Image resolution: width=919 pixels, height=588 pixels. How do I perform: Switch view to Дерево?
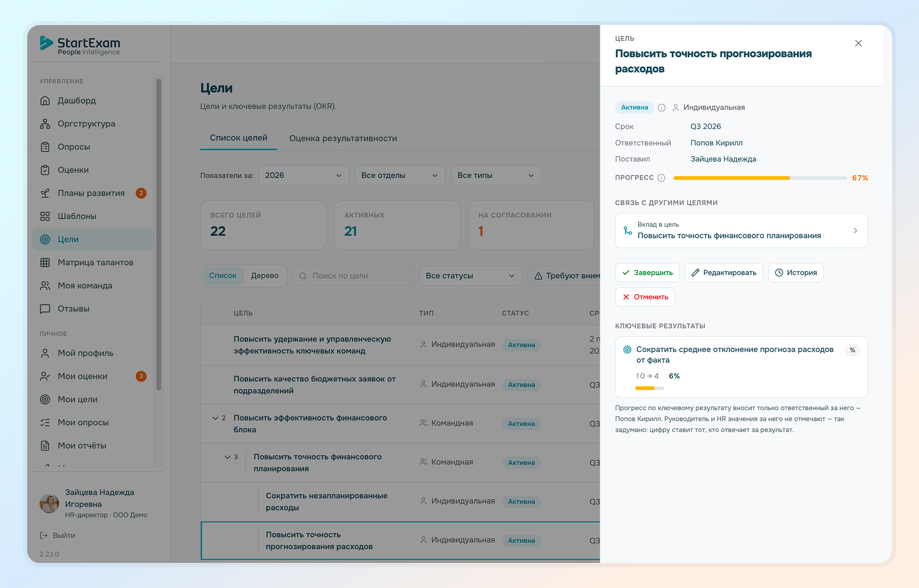click(265, 276)
